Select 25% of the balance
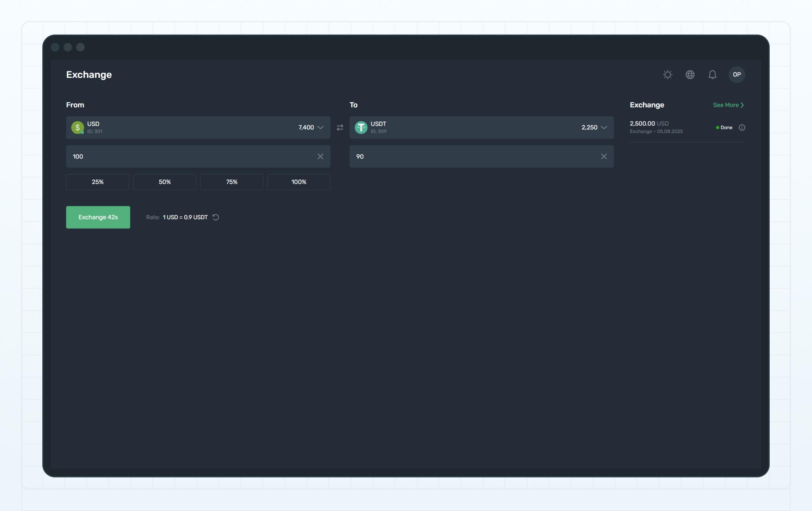Screen dimensions: 812x511 [x=98, y=182]
